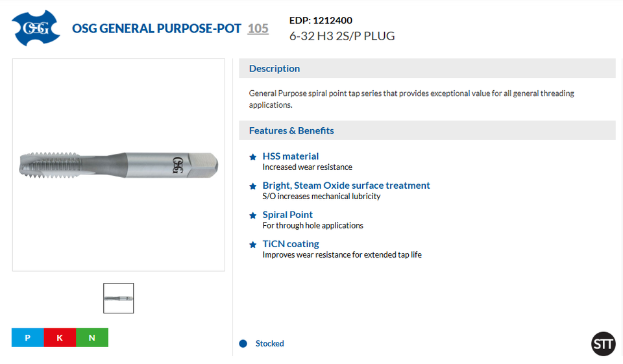This screenshot has height=364, width=623.
Task: Select the blue P material swatch
Action: click(27, 337)
